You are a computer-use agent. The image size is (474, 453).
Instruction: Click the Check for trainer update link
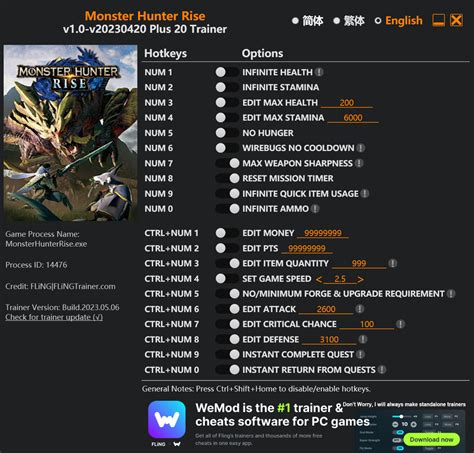click(x=54, y=317)
